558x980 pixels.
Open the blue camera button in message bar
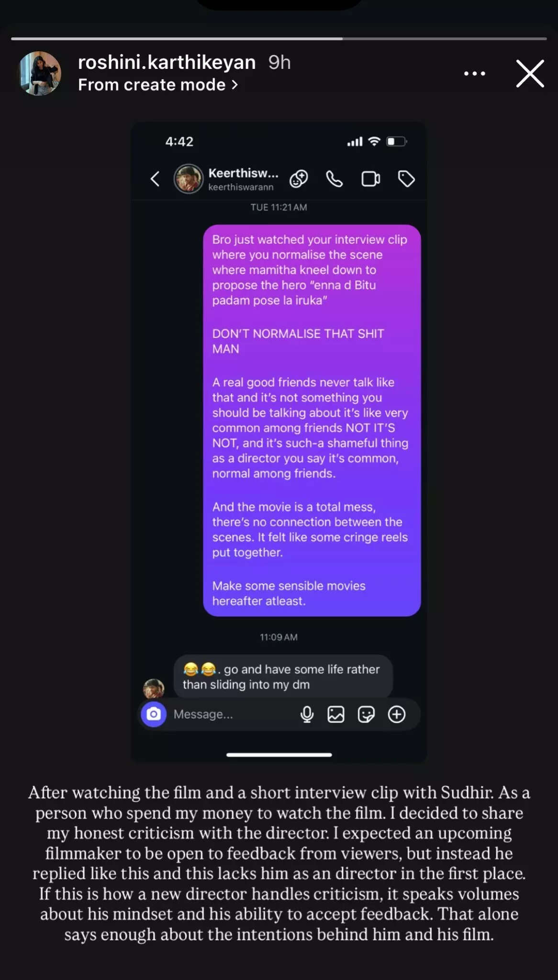(x=154, y=714)
